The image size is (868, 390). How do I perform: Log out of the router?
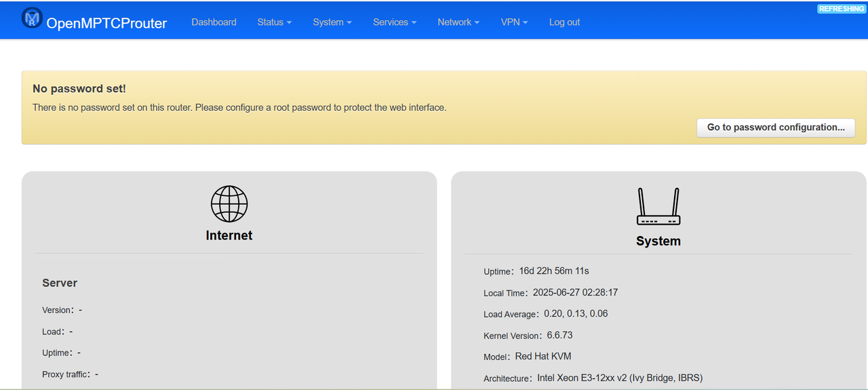(x=564, y=22)
